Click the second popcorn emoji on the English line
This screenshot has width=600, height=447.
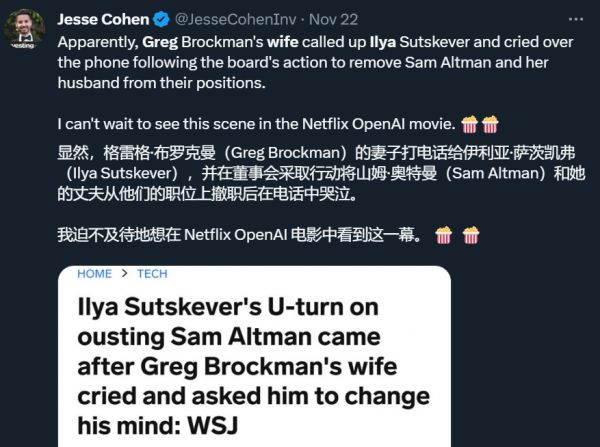point(490,124)
